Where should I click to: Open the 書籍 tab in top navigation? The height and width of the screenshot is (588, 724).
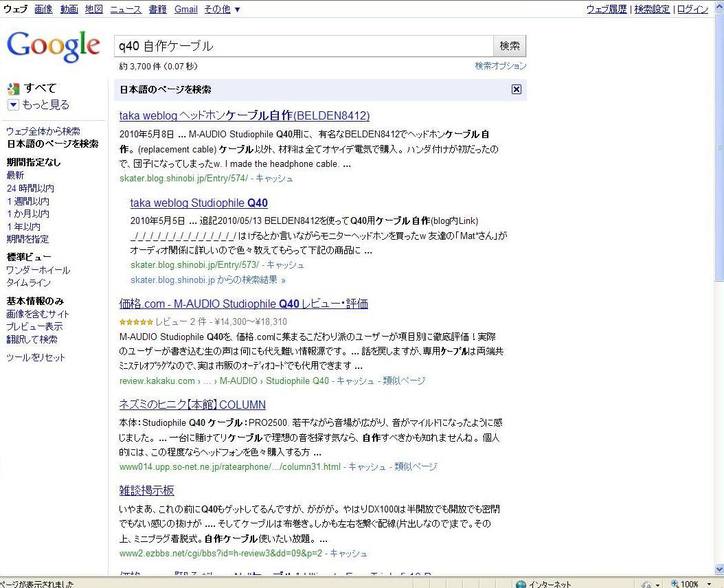pos(157,9)
